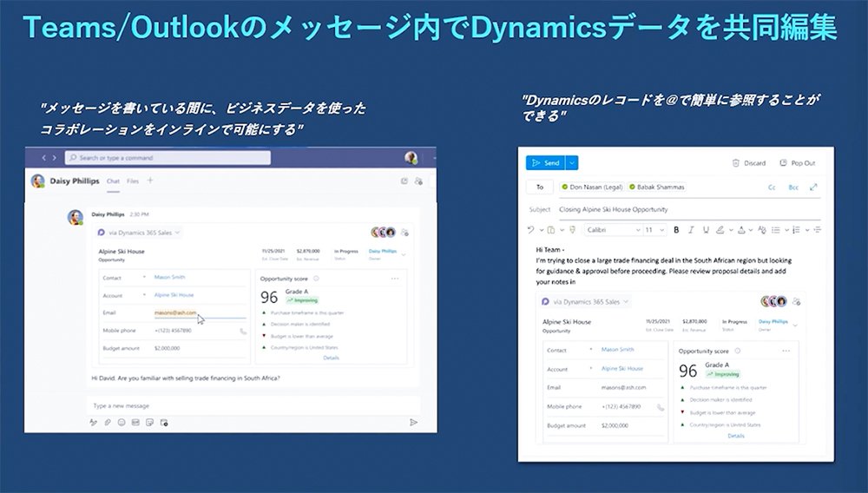Screen dimensions: 868x493
Task: Discard the Outlook email draft
Action: pos(749,162)
